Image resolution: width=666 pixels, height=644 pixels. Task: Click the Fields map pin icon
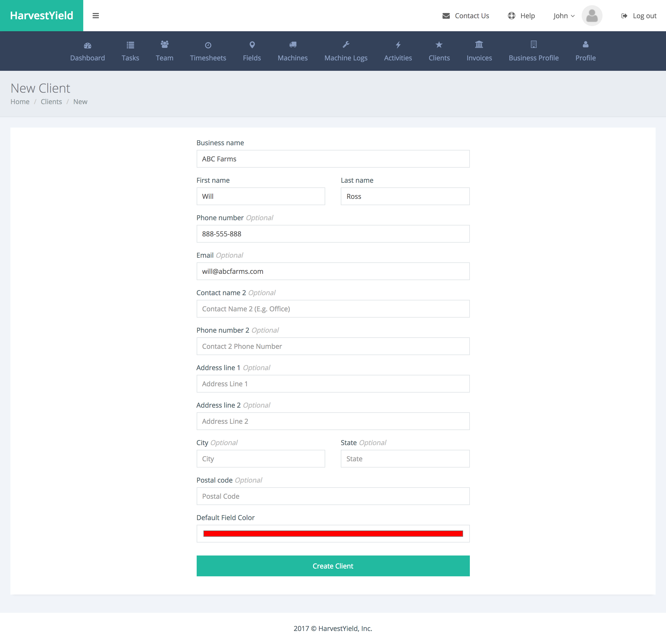[252, 45]
